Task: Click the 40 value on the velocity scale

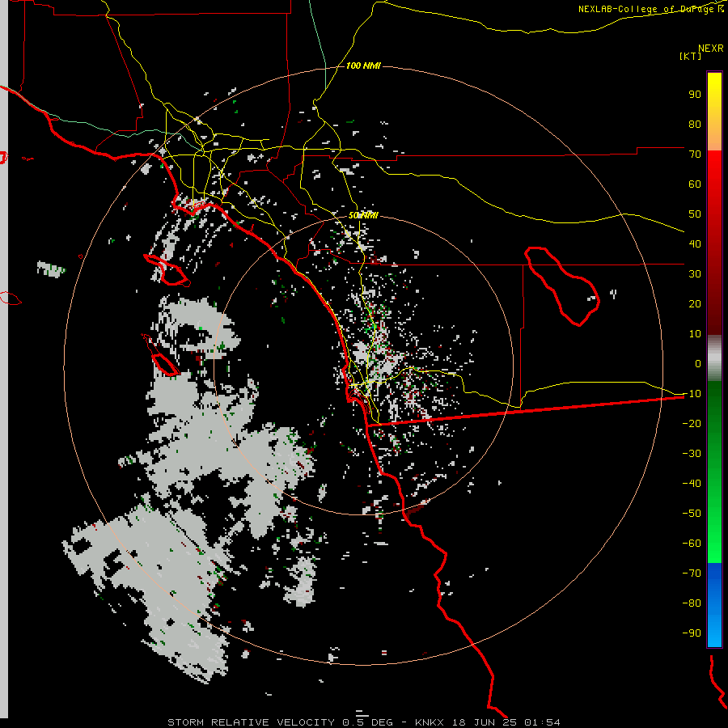Action: click(695, 243)
